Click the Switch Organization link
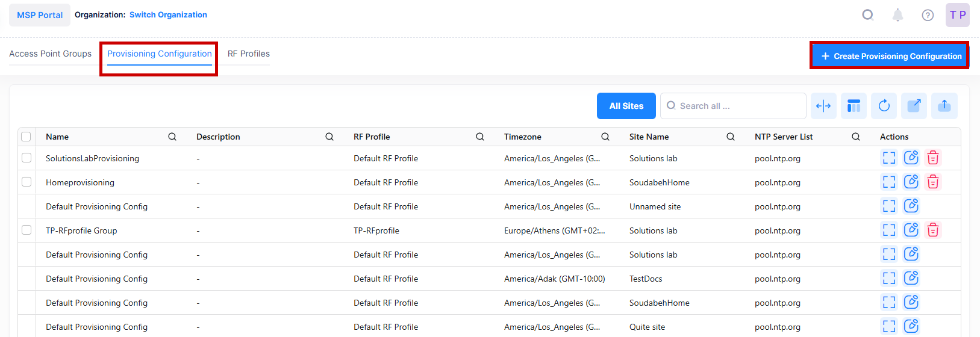 [x=168, y=14]
